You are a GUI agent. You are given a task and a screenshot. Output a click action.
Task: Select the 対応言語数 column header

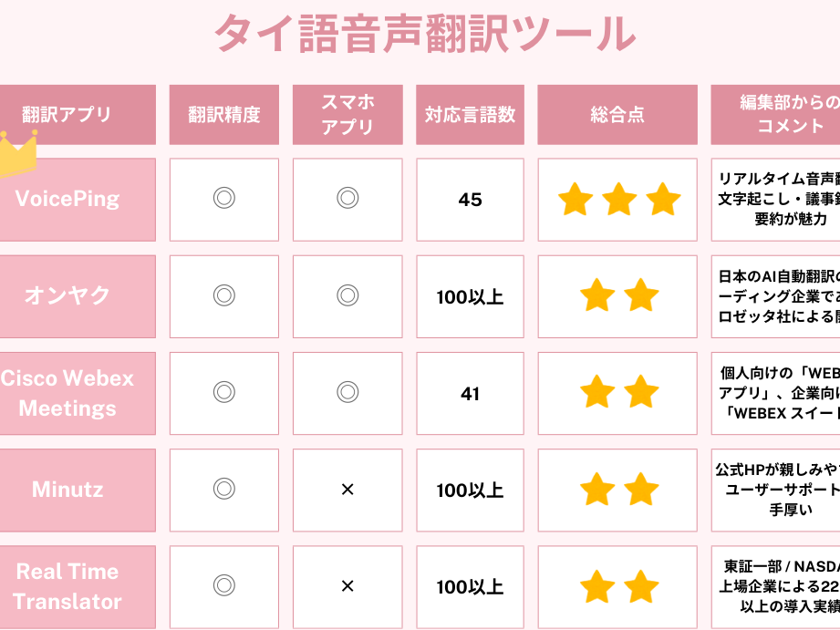tap(470, 115)
